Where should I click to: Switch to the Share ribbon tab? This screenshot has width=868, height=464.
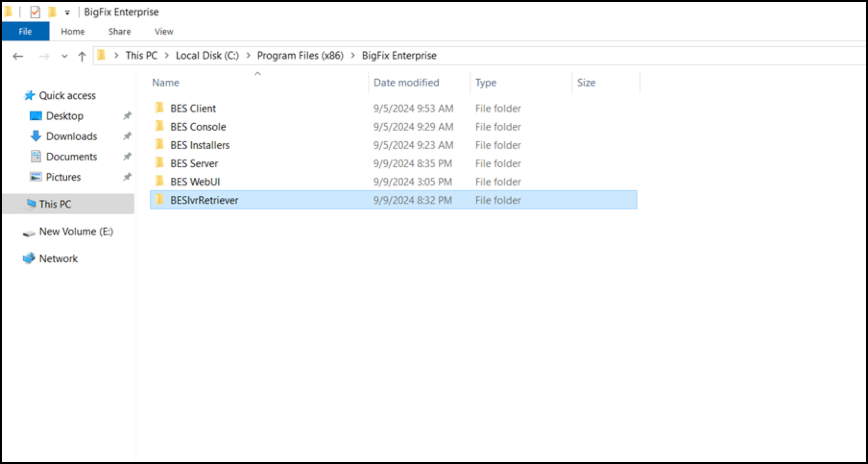[120, 31]
